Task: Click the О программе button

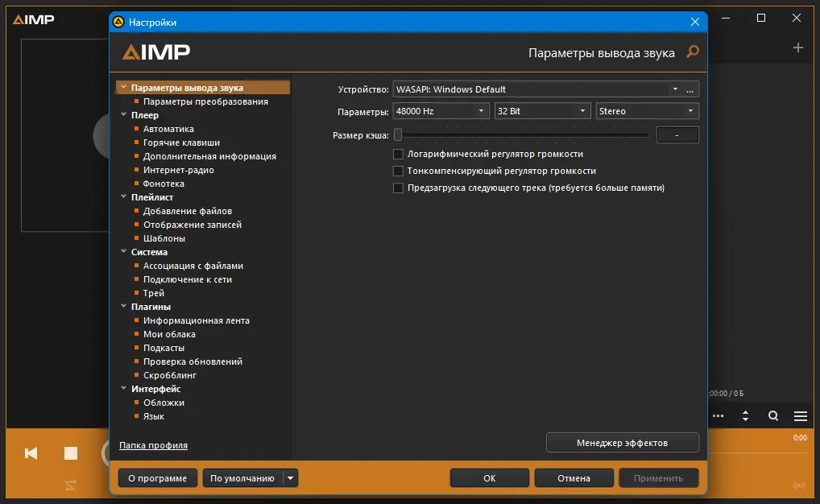Action: (157, 478)
